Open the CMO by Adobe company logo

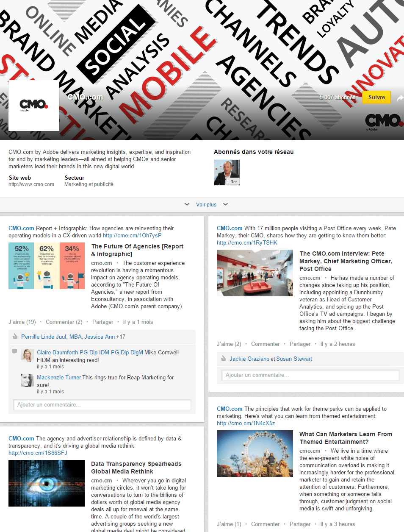click(x=34, y=106)
